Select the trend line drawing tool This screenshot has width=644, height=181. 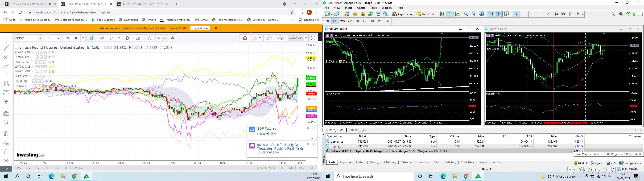[x=6, y=48]
